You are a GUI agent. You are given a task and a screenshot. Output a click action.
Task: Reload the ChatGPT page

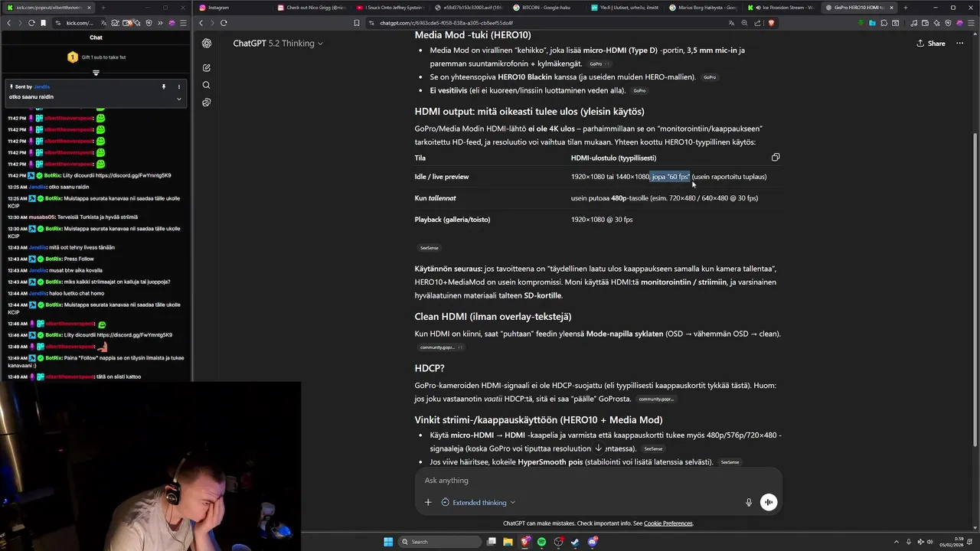click(224, 23)
